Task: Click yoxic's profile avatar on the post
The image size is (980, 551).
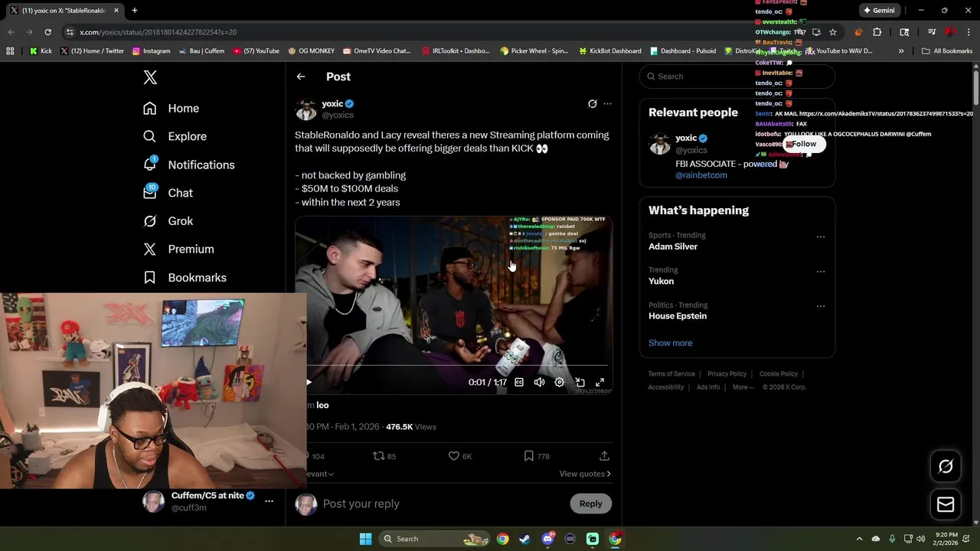Action: [305, 109]
